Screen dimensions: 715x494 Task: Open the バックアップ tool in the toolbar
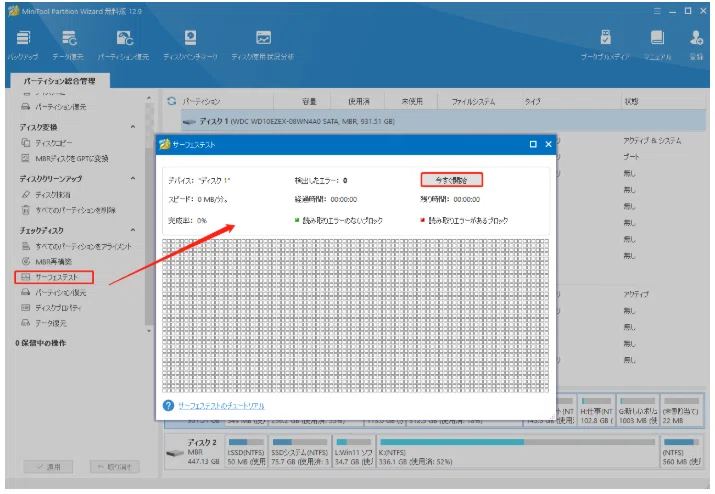23,45
